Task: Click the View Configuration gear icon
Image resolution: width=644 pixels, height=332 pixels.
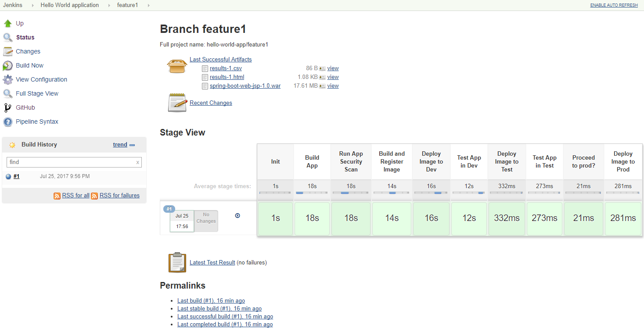Action: tap(8, 79)
